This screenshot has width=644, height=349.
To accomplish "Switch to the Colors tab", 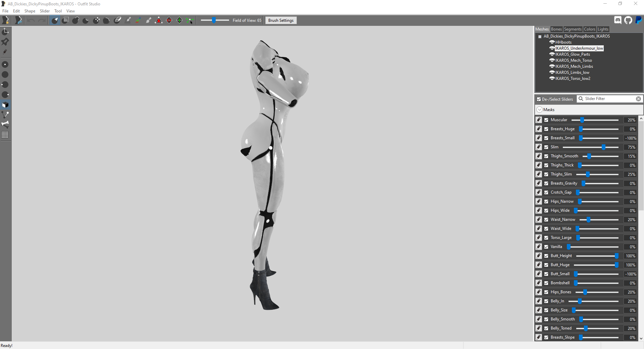I will (x=589, y=29).
